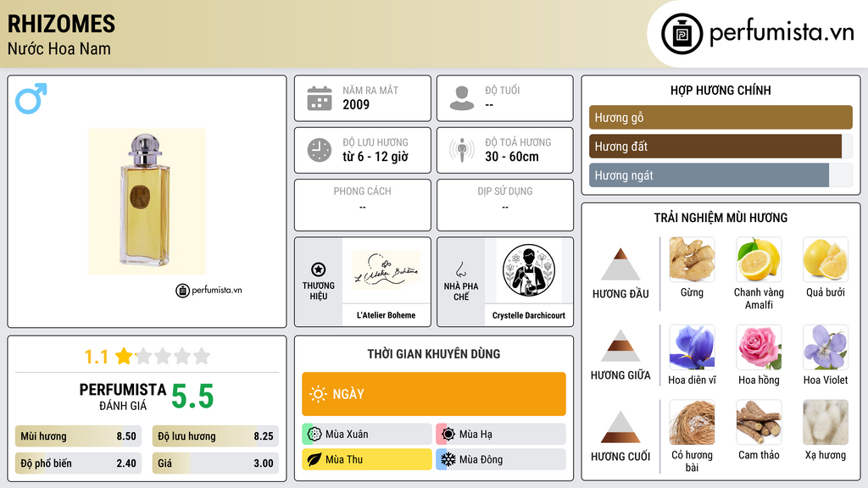Viewport: 868px width, 488px height.
Task: Click the star badge icon above Thương hiệu
Action: [319, 269]
